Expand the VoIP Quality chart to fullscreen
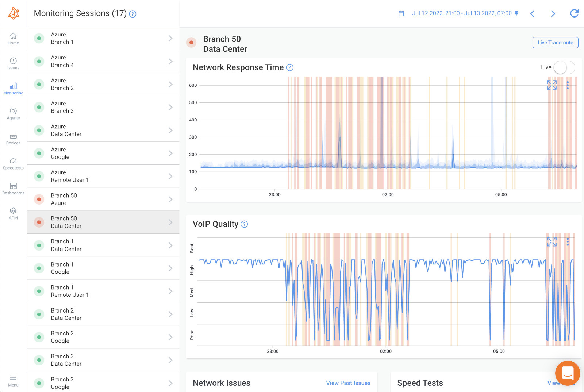584x392 pixels. pos(552,241)
